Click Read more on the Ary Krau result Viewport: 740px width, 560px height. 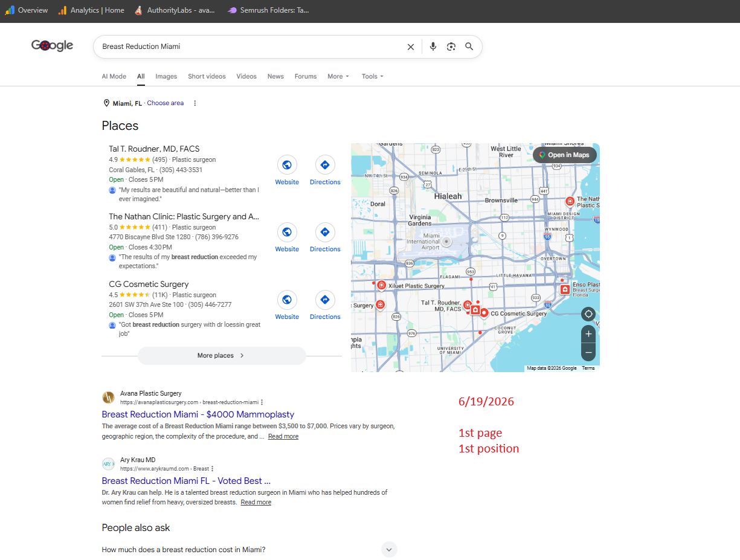click(x=256, y=502)
